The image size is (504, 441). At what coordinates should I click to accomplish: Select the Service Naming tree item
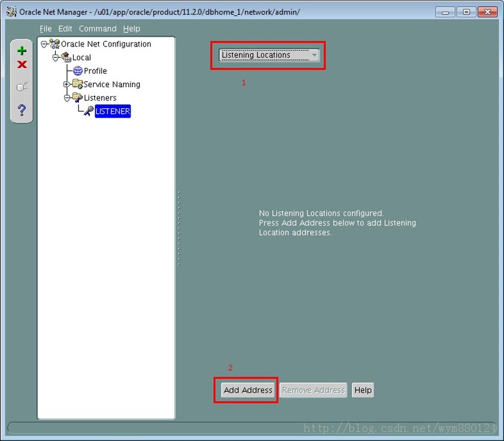click(x=112, y=84)
